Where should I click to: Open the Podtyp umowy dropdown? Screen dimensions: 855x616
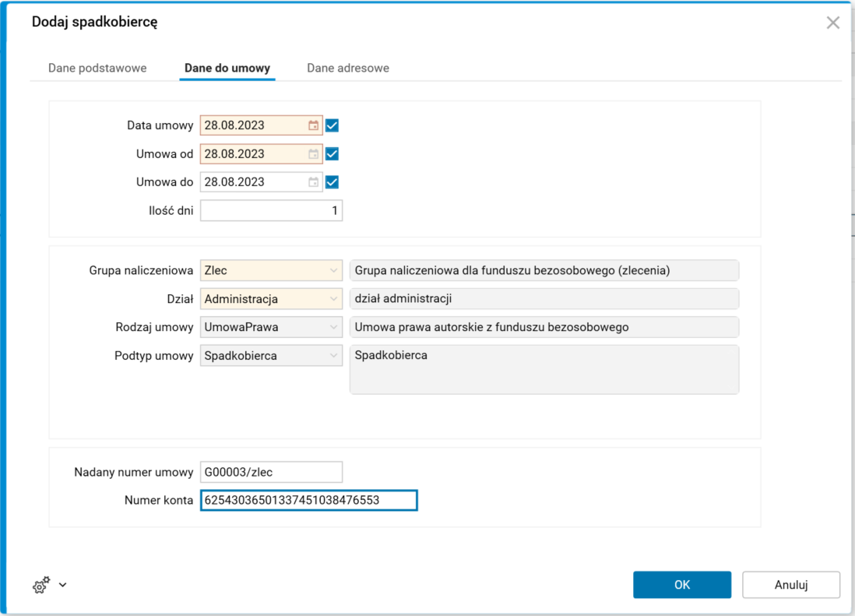pyautogui.click(x=333, y=356)
